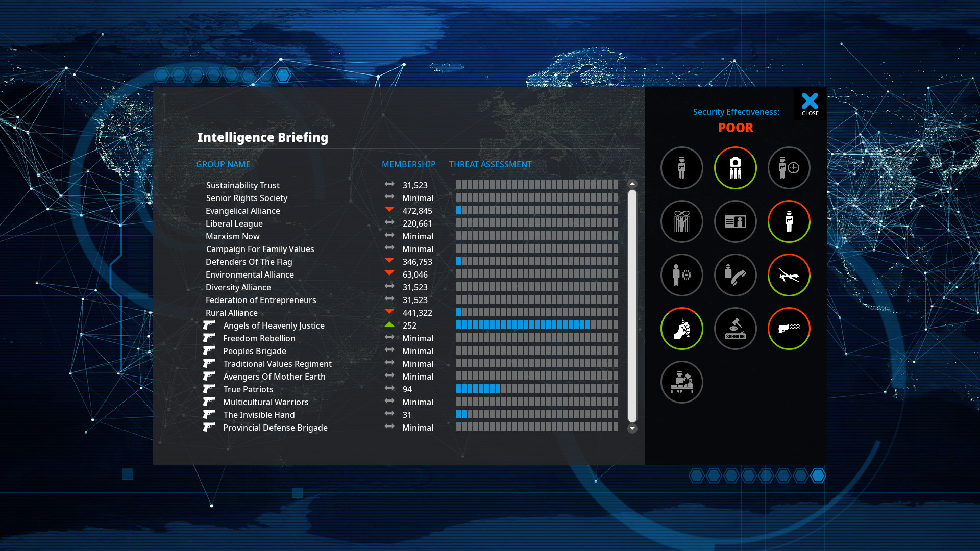Expand the scrollable groups list downward
The width and height of the screenshot is (980, 551).
click(632, 429)
